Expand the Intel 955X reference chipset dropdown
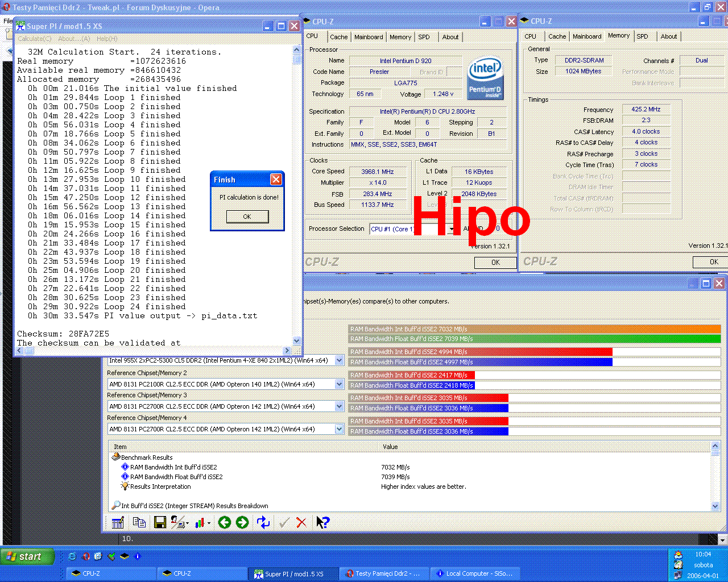 pyautogui.click(x=340, y=360)
